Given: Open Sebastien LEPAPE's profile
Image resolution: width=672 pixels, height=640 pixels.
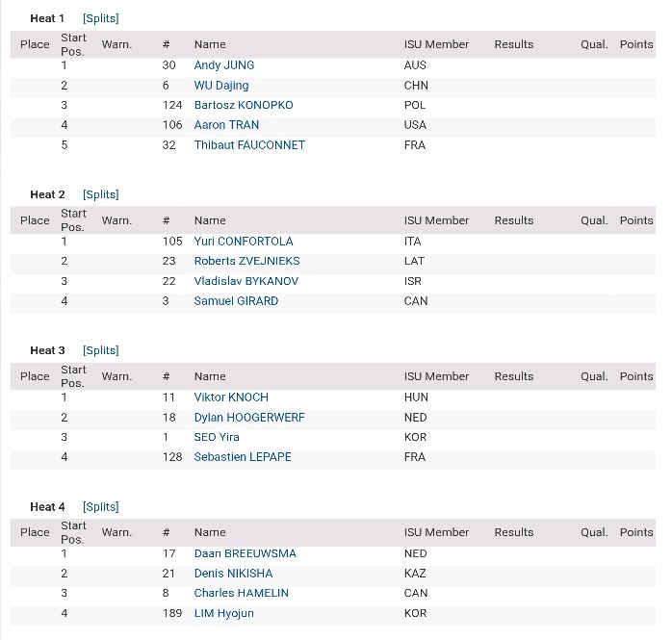Looking at the screenshot, I should point(243,456).
